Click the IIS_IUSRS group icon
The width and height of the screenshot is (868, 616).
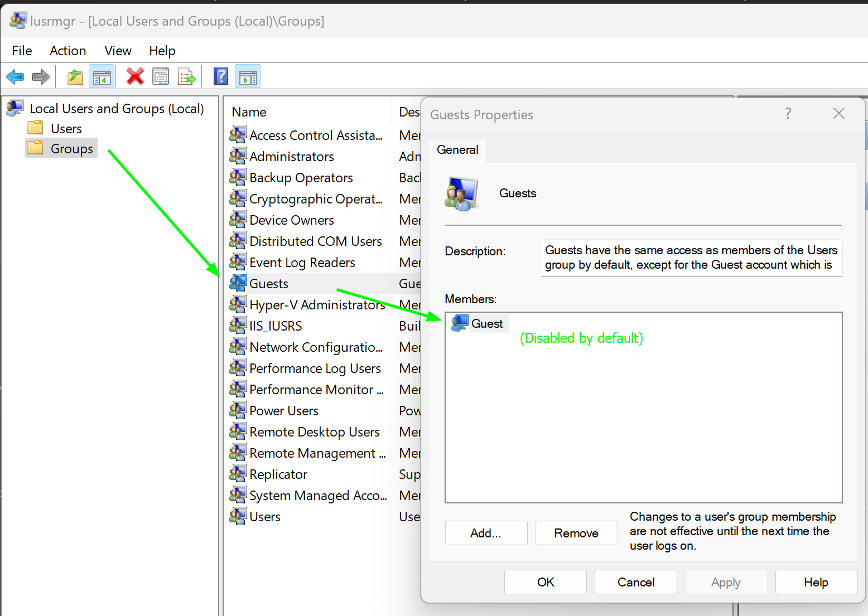point(238,326)
